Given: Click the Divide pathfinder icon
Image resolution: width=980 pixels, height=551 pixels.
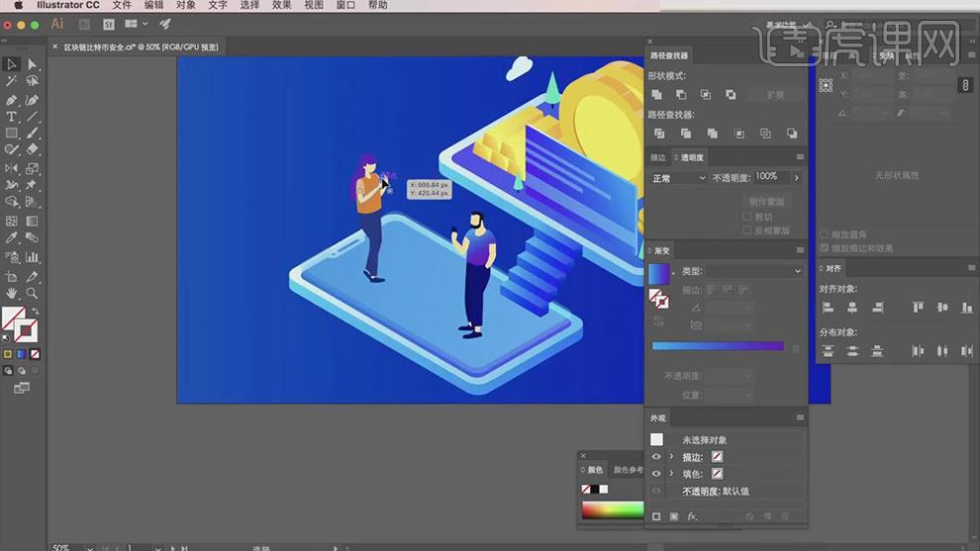Looking at the screenshot, I should click(x=659, y=134).
